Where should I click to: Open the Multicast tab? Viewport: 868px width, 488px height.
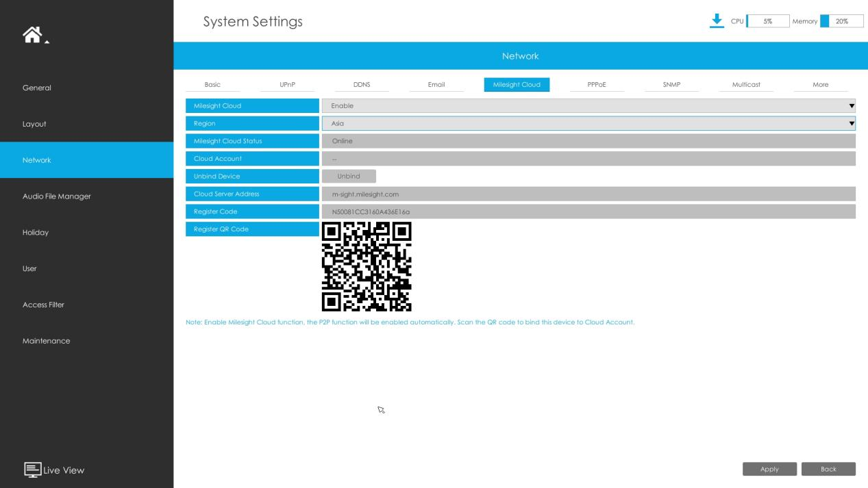tap(746, 85)
